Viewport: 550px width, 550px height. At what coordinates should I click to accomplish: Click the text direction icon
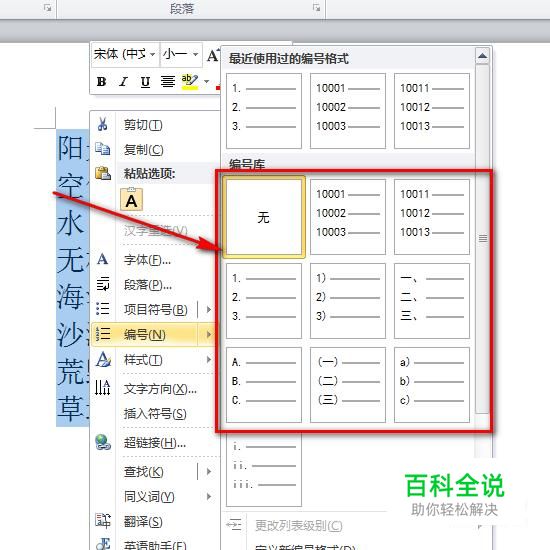click(102, 387)
